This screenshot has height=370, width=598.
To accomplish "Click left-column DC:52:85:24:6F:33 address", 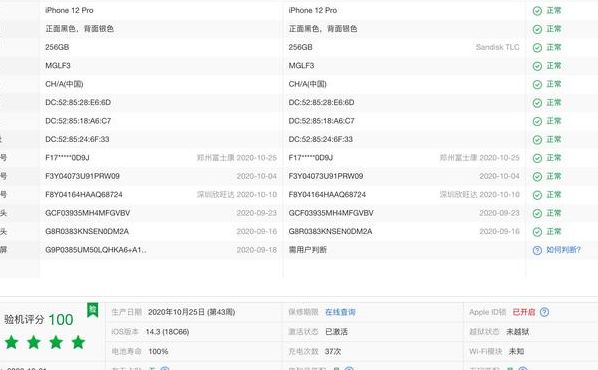I will (77, 139).
